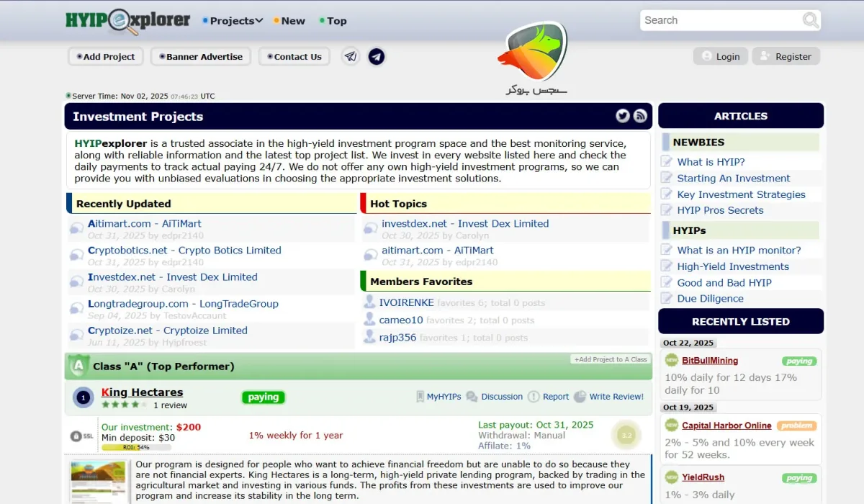Click the chat icon beside Aitimart.com recently updated
Image resolution: width=864 pixels, height=504 pixels.
click(77, 229)
